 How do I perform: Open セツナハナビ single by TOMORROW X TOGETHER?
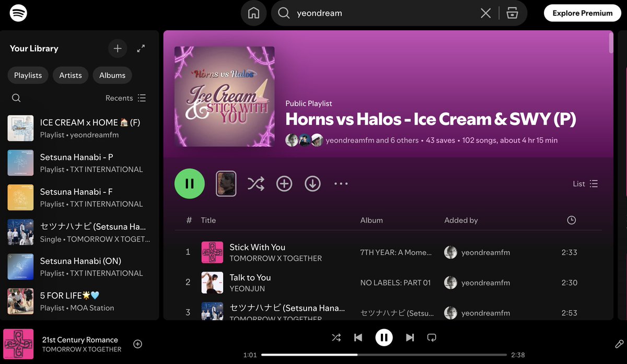[79, 232]
